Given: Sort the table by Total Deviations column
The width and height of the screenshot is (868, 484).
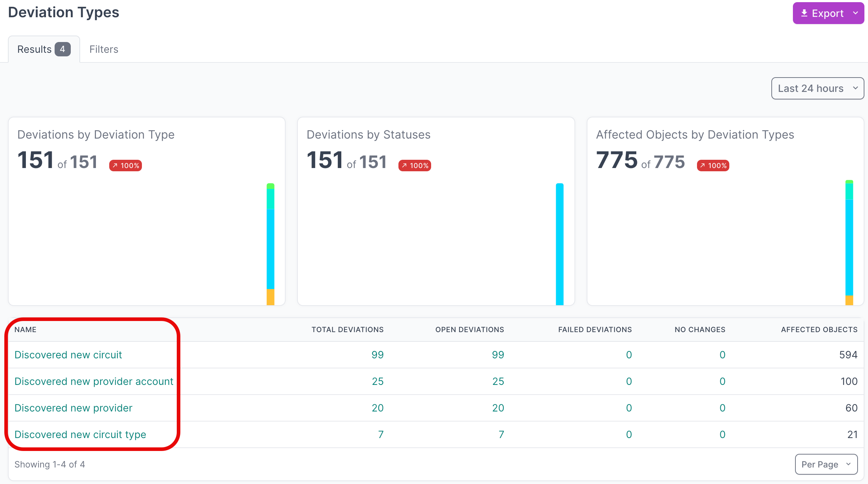Looking at the screenshot, I should pyautogui.click(x=347, y=329).
